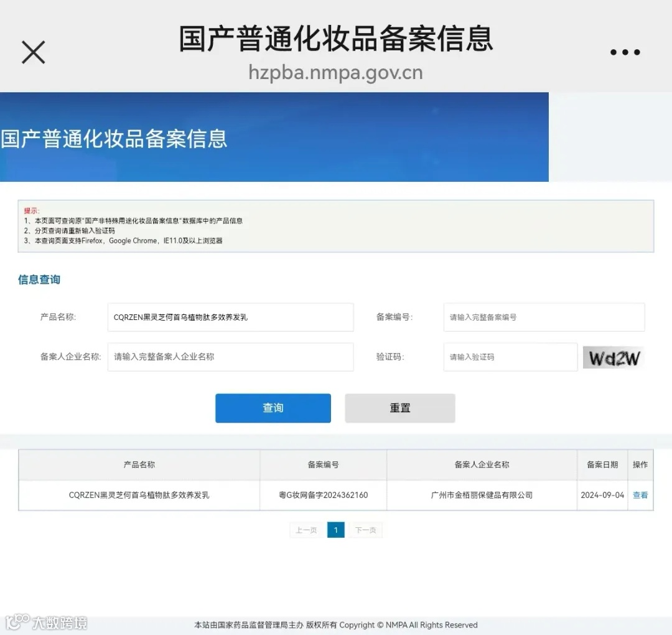Select the date cell 2024-09-04
This screenshot has width=672, height=635.
coord(602,495)
